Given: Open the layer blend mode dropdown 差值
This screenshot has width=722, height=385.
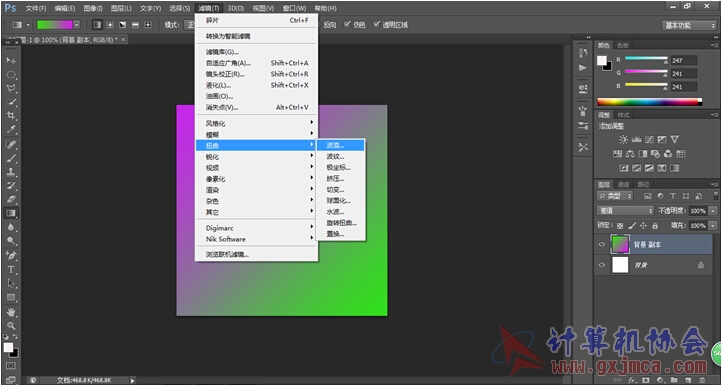Looking at the screenshot, I should click(625, 210).
